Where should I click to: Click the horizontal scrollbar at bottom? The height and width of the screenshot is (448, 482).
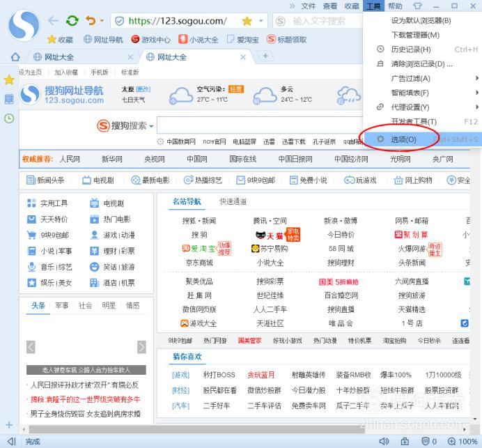click(x=196, y=429)
